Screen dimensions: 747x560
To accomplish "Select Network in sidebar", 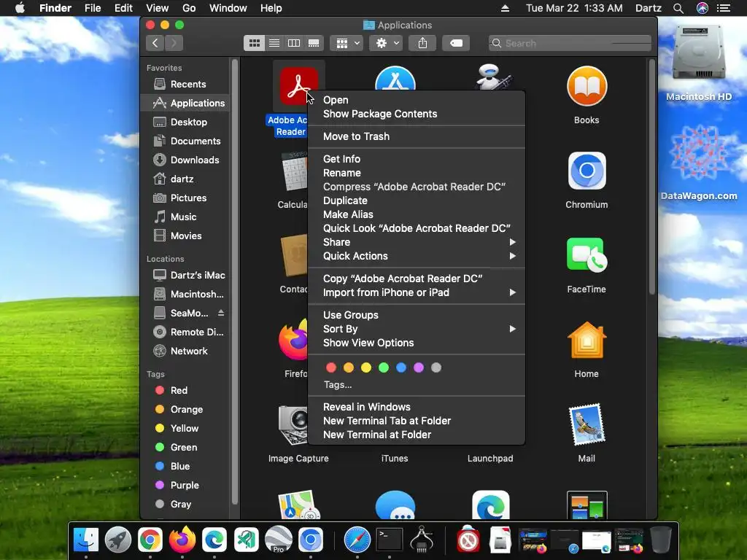I will [186, 351].
